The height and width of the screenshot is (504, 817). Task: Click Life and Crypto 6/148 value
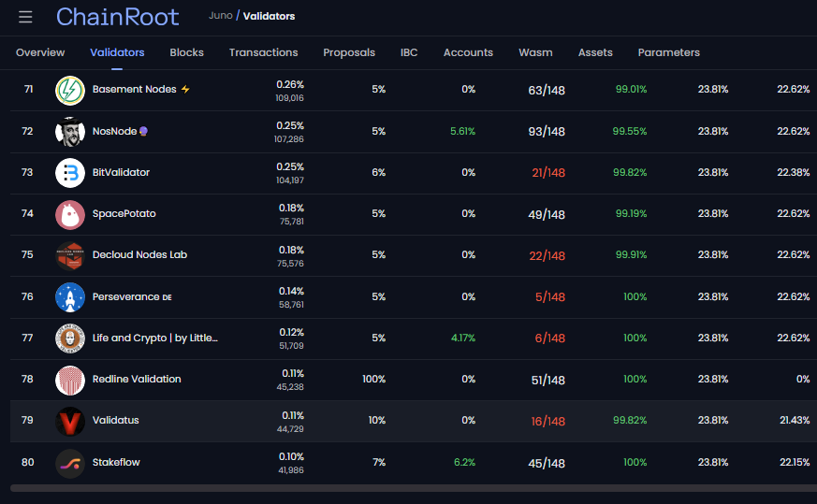(x=550, y=338)
